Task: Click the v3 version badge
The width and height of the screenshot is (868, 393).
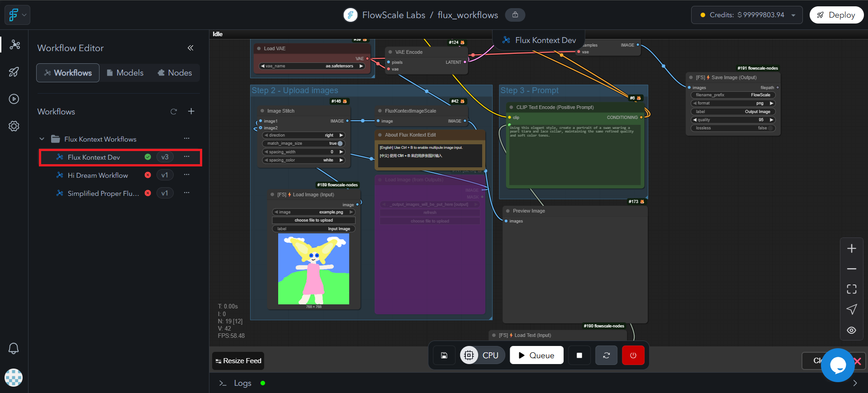Action: pos(165,157)
